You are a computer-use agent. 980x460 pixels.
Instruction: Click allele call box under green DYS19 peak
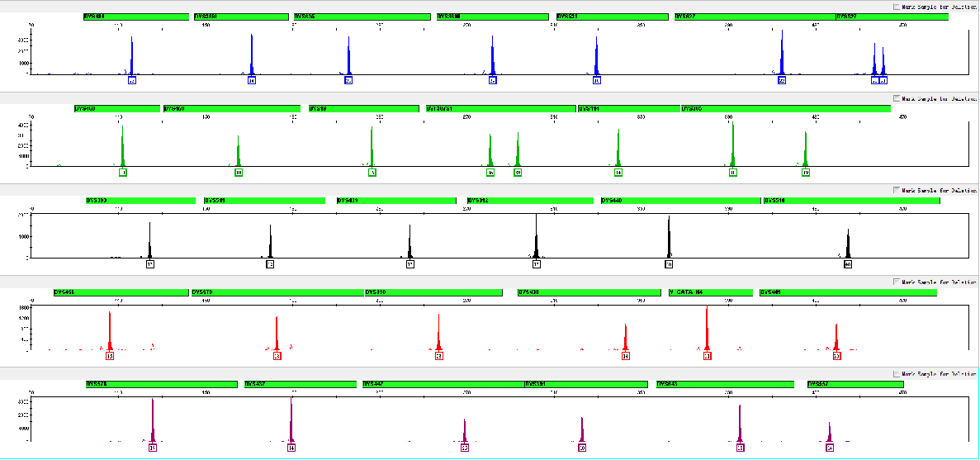point(372,173)
